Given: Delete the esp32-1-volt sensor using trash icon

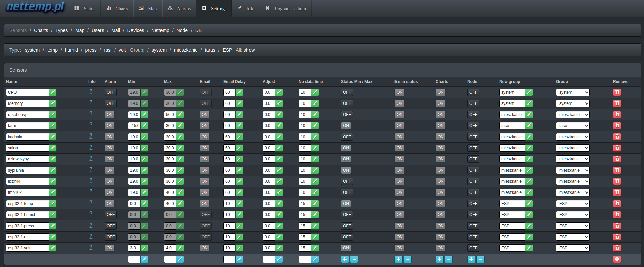Looking at the screenshot, I should point(617,248).
